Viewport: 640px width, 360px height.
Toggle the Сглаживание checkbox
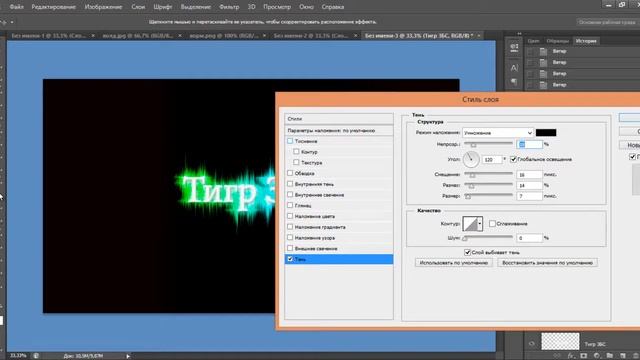tap(492, 224)
